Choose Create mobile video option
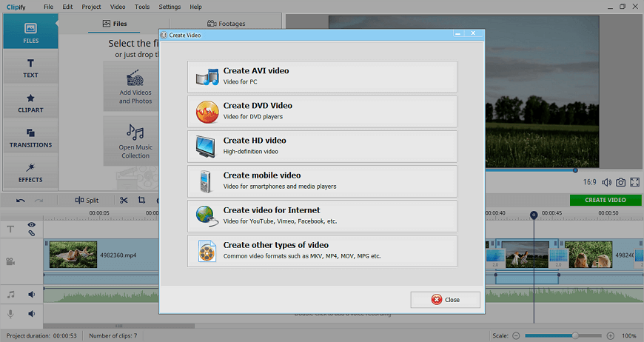This screenshot has height=342, width=644. [x=322, y=181]
